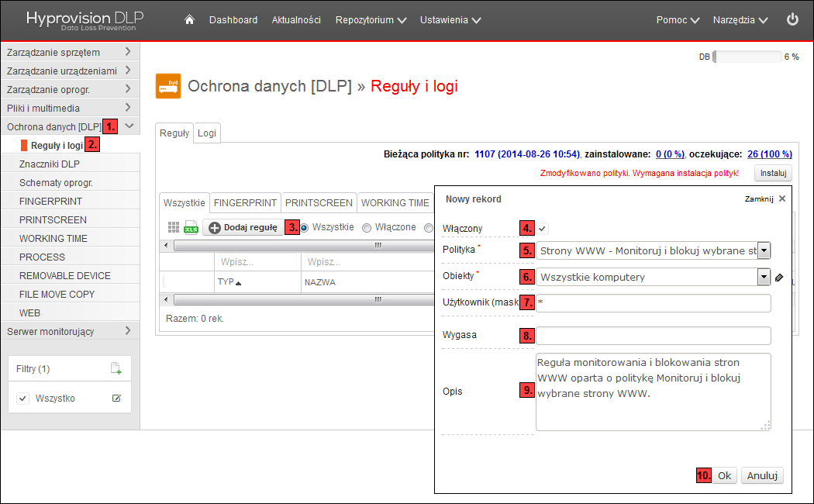Open Znaczniki DLP in the sidebar
The height and width of the screenshot is (504, 814).
[70, 164]
